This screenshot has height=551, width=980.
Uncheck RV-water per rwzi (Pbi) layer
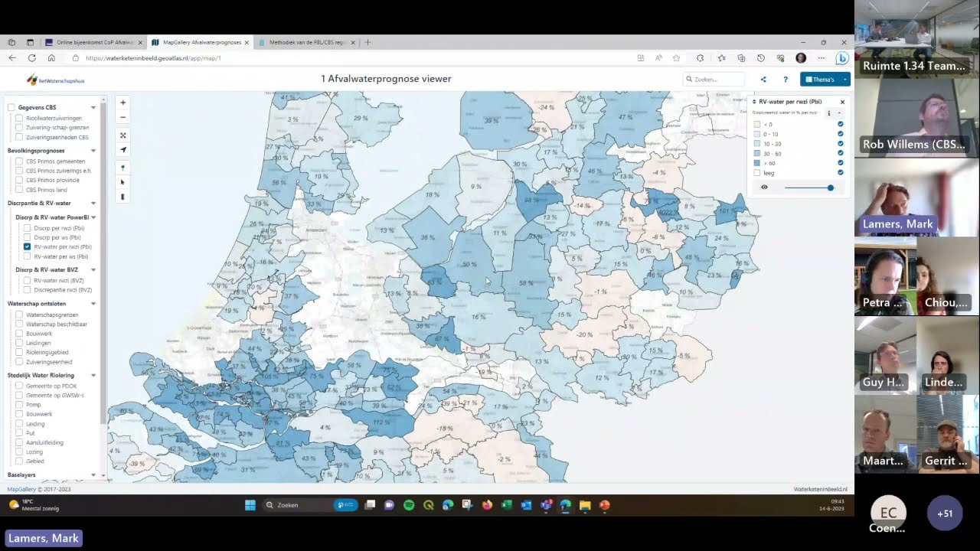coord(27,246)
